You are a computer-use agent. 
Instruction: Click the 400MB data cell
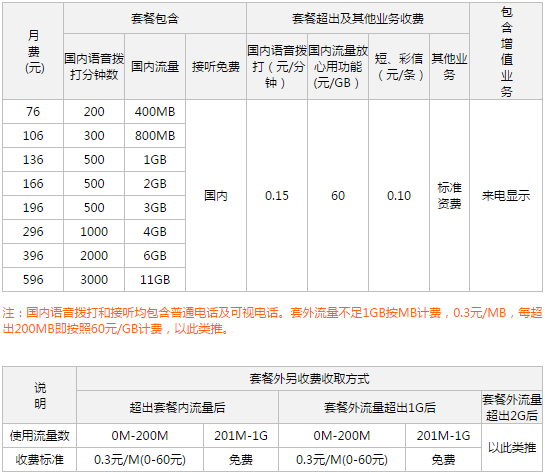(155, 112)
